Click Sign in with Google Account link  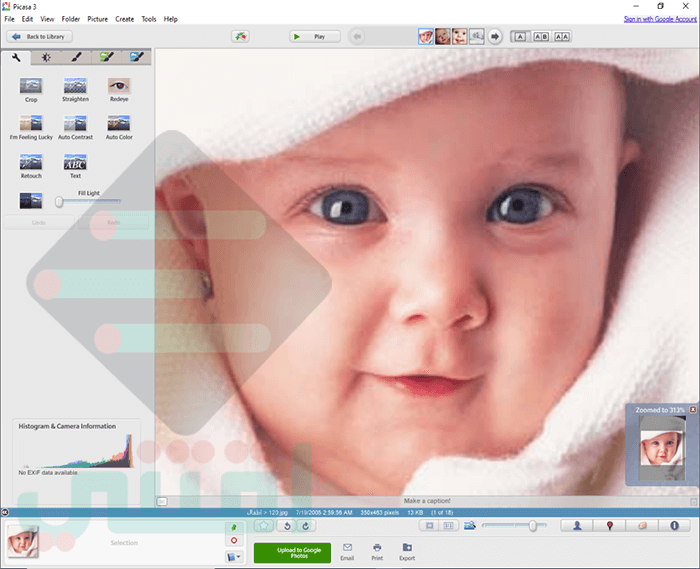pyautogui.click(x=660, y=19)
